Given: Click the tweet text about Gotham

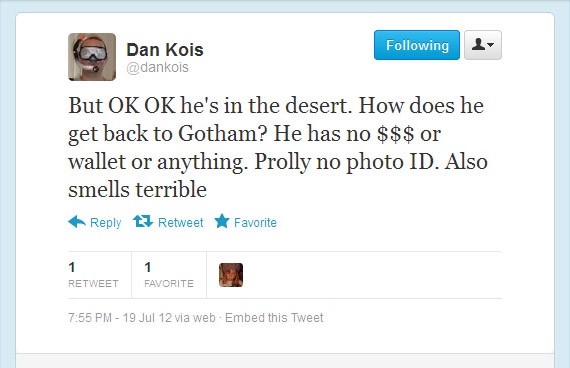Looking at the screenshot, I should [278, 147].
